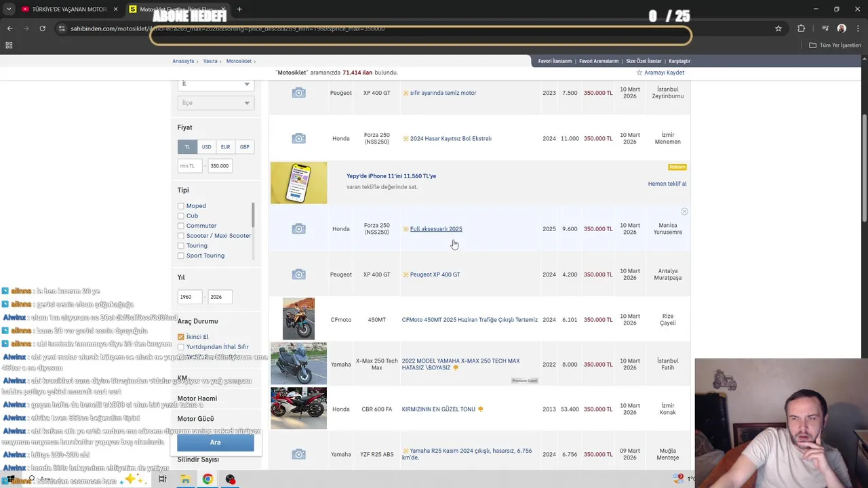Open the Chrome profile avatar
Screen dimensions: 868x488
842,28
